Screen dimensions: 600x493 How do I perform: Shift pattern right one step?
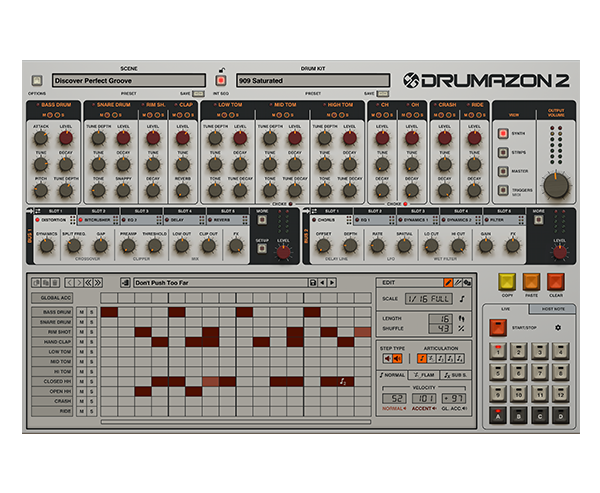click(79, 283)
